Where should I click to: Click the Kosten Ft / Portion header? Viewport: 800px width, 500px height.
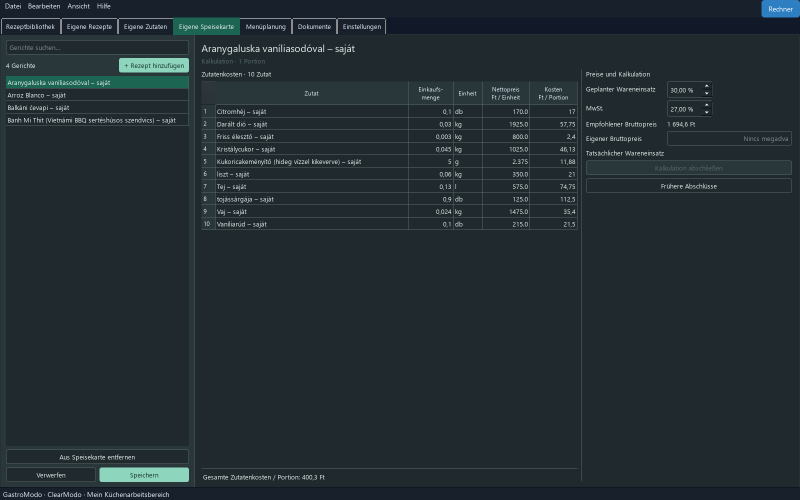click(553, 93)
